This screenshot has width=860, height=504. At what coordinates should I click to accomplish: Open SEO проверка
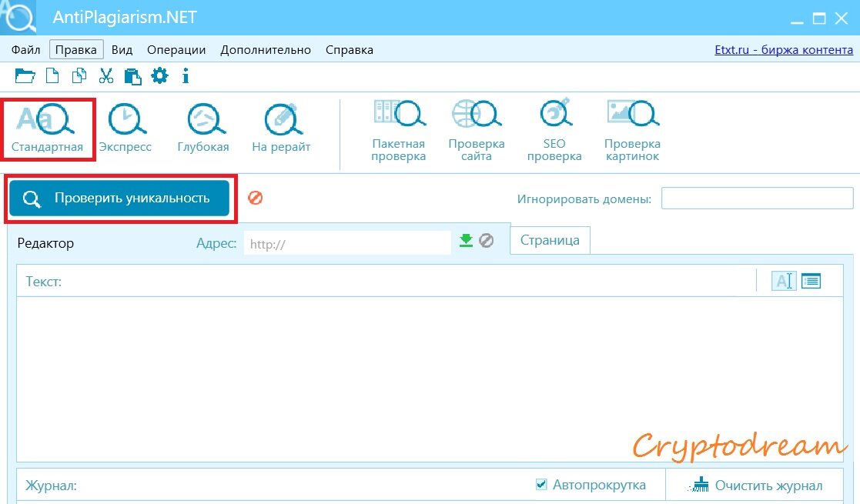pyautogui.click(x=554, y=131)
